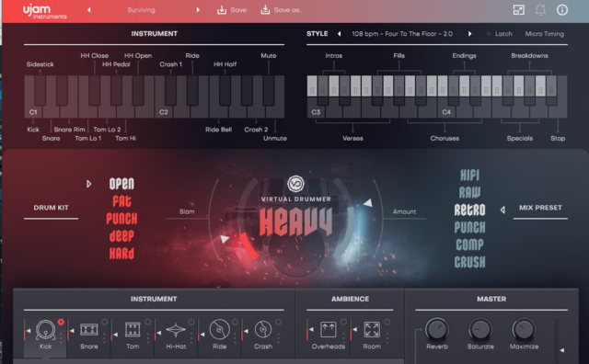589x364 pixels.
Task: Choose the Crush mix preset
Action: tap(469, 262)
